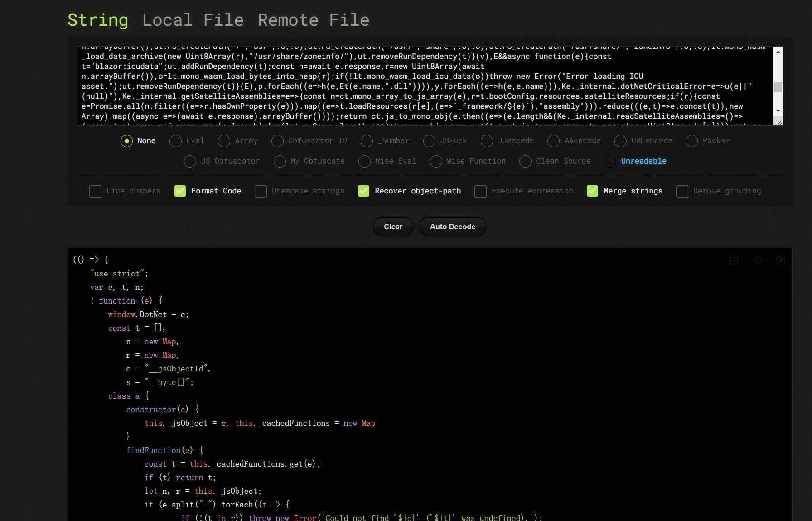
Task: Click the findFunction(e) line
Action: (165, 450)
